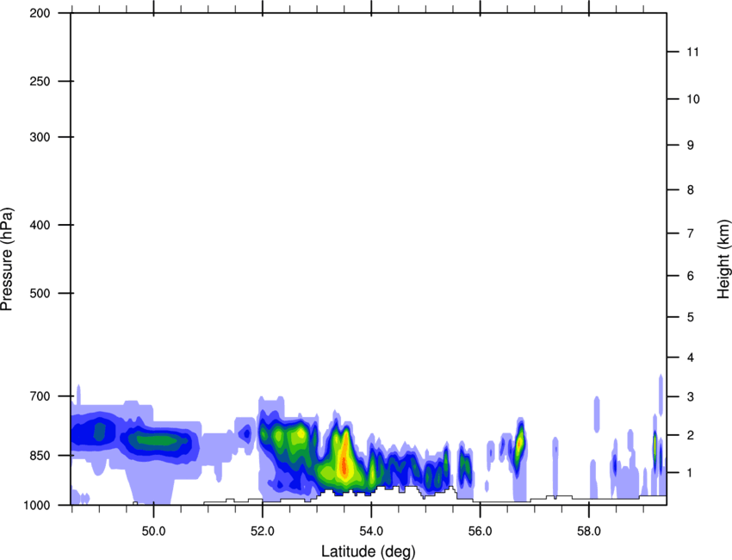This screenshot has width=732, height=560.
Task: Click the 'Latitude (deg)' axis title
Action: [368, 551]
